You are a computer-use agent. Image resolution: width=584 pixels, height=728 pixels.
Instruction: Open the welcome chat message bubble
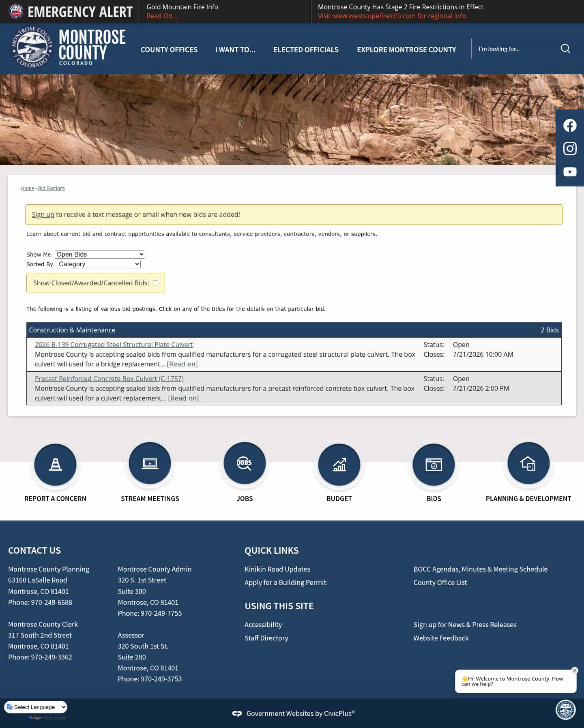[x=515, y=681]
